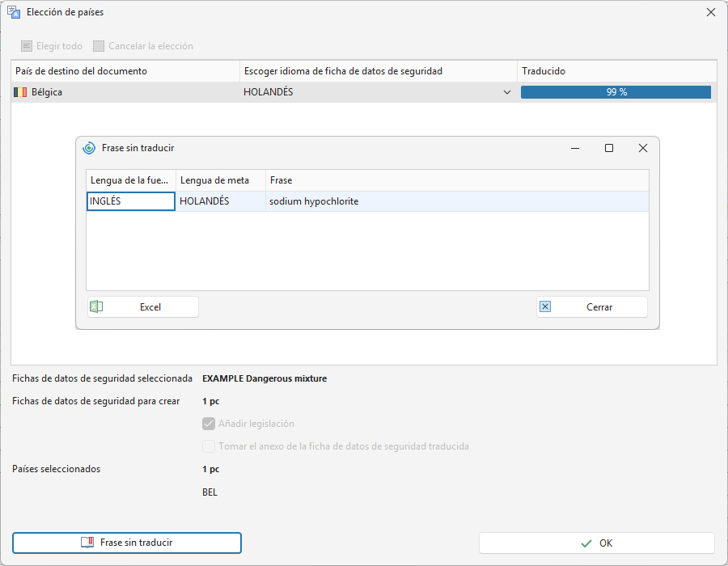Select the HOLANDÉS target language cell in dialog
The height and width of the screenshot is (566, 728).
pyautogui.click(x=221, y=201)
